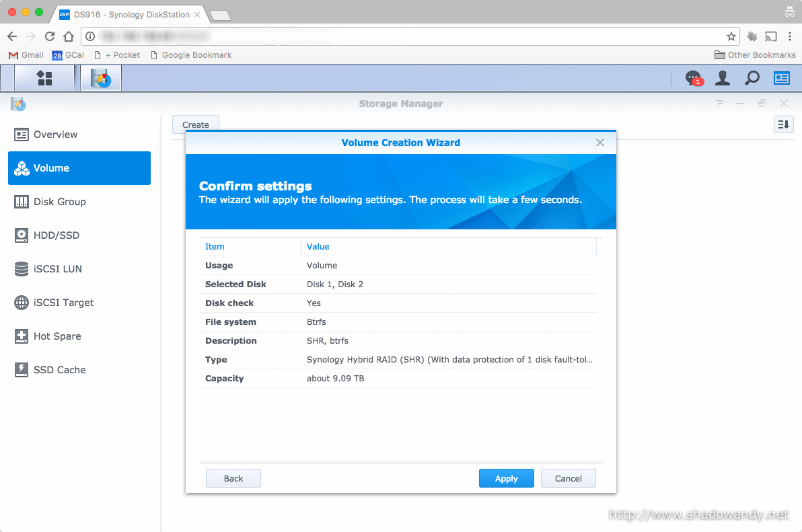Open the Hot Spare section
This screenshot has height=532, width=802.
[79, 336]
